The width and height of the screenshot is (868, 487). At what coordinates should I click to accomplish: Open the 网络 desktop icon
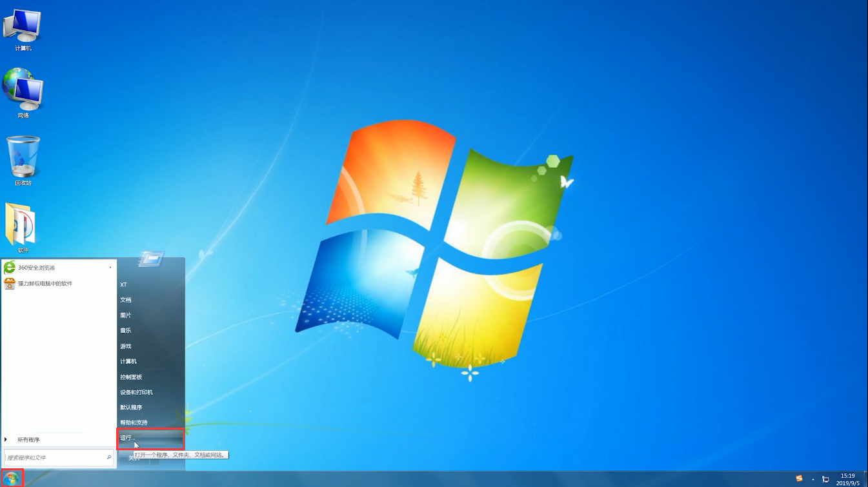coord(23,94)
